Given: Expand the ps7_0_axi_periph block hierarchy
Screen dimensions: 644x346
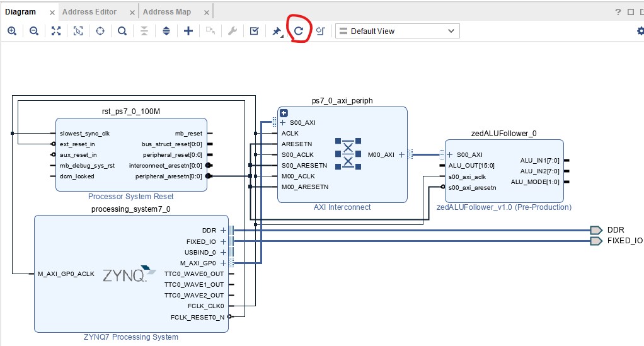Looking at the screenshot, I should pos(284,113).
